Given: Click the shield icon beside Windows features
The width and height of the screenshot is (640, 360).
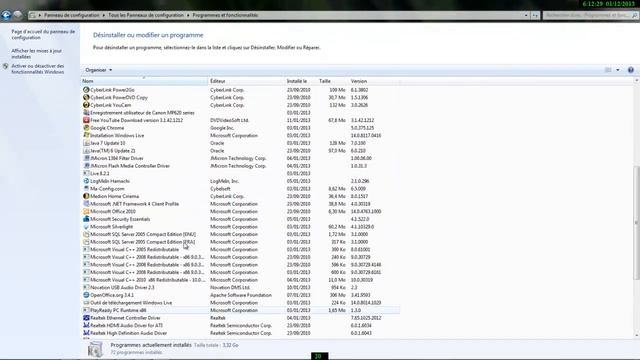Looking at the screenshot, I should click(6, 66).
